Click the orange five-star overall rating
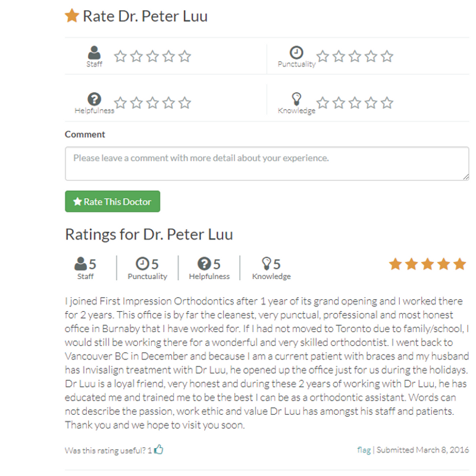The image size is (476, 476). point(427,264)
